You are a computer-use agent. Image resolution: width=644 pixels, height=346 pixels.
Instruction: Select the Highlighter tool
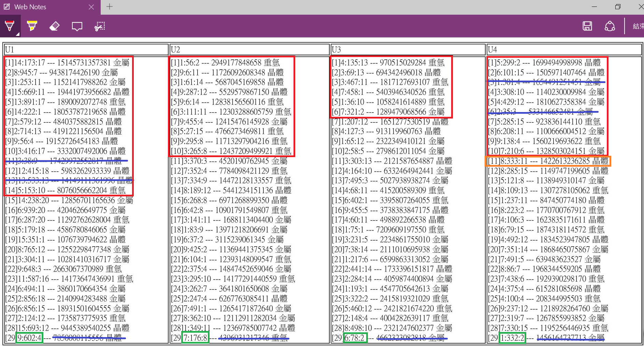[x=32, y=26]
